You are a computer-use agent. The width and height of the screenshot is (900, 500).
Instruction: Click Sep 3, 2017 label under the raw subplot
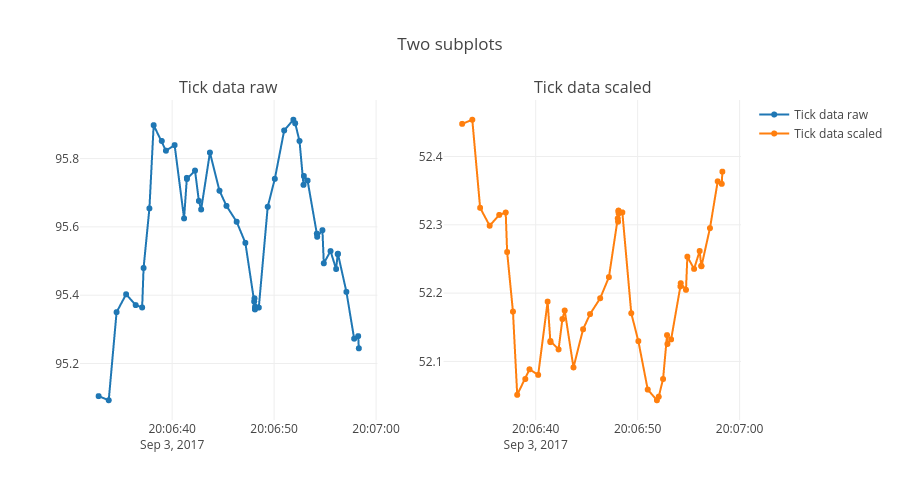tap(172, 444)
